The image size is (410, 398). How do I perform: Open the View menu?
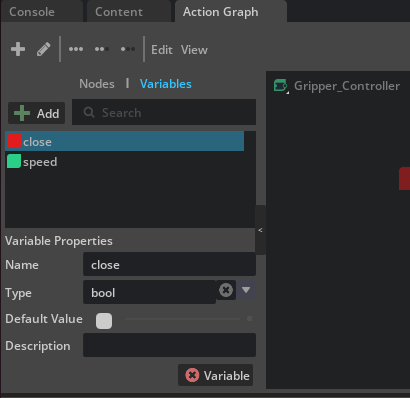[x=194, y=50]
